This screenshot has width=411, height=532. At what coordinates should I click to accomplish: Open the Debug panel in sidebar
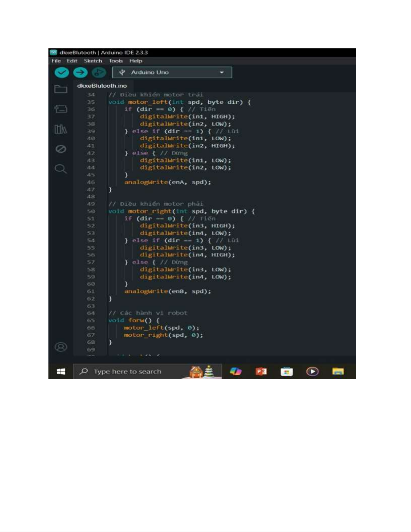pyautogui.click(x=61, y=149)
